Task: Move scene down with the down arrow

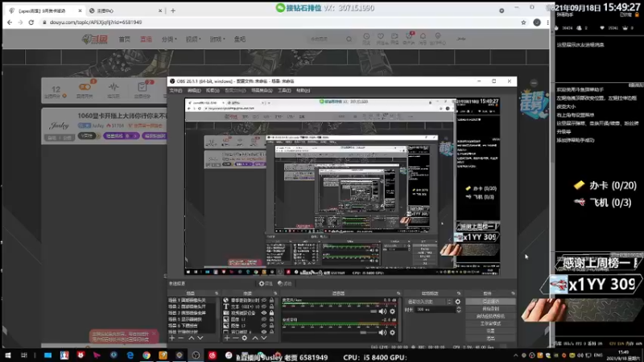Action: point(200,338)
